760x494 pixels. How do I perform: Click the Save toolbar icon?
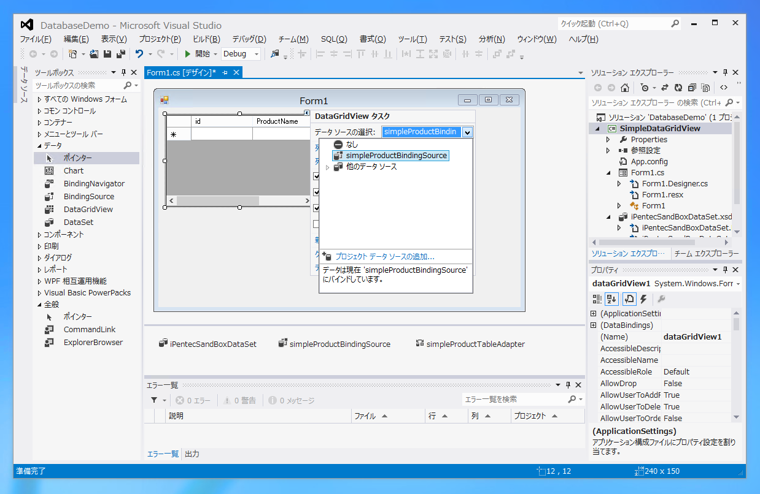(108, 54)
